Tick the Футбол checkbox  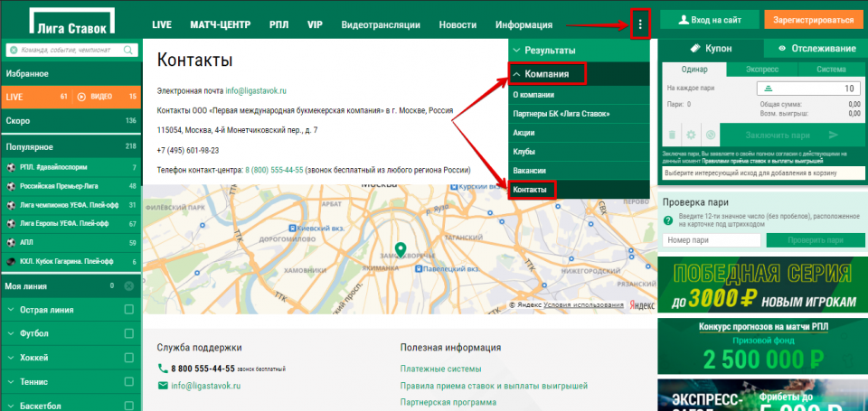click(x=128, y=333)
